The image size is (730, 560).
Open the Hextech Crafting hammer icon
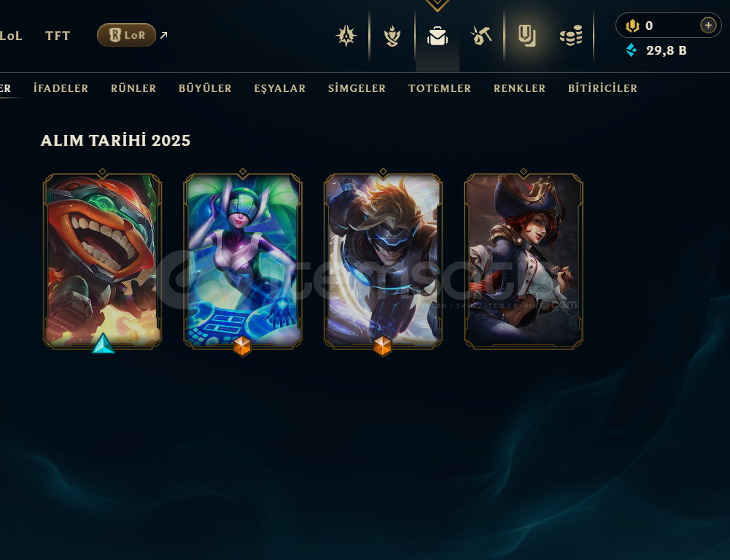coord(481,36)
